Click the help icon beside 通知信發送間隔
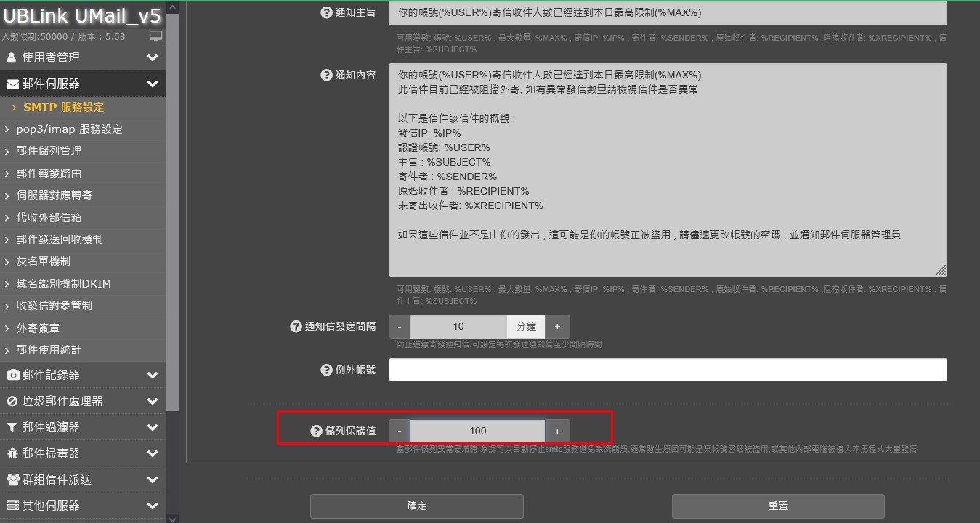 pyautogui.click(x=296, y=327)
